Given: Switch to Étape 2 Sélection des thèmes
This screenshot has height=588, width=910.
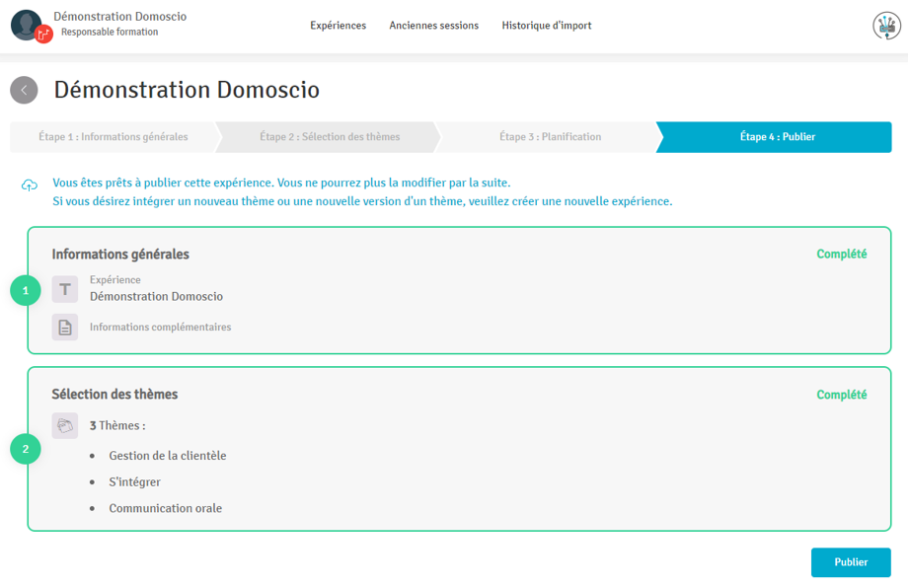Looking at the screenshot, I should pyautogui.click(x=330, y=137).
